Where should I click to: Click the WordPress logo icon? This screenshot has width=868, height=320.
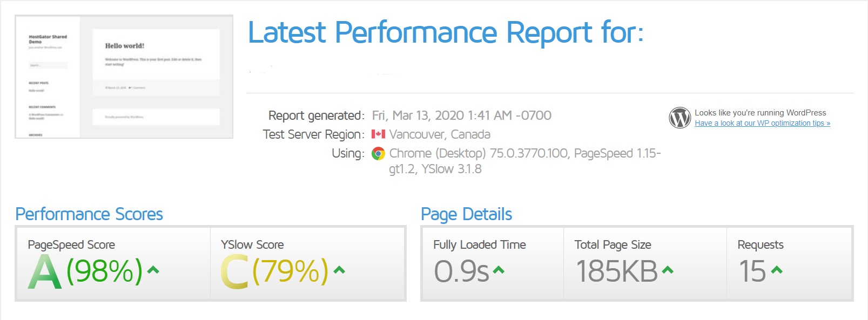tap(679, 118)
